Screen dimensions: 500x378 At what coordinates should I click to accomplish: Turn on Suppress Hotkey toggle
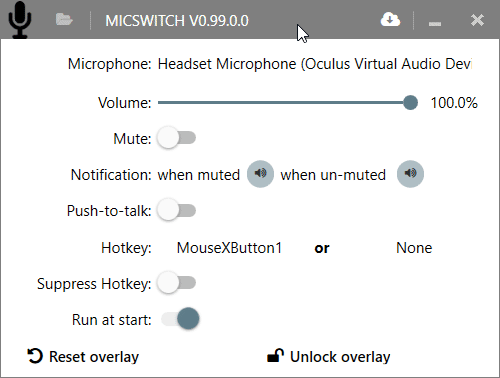click(x=177, y=283)
